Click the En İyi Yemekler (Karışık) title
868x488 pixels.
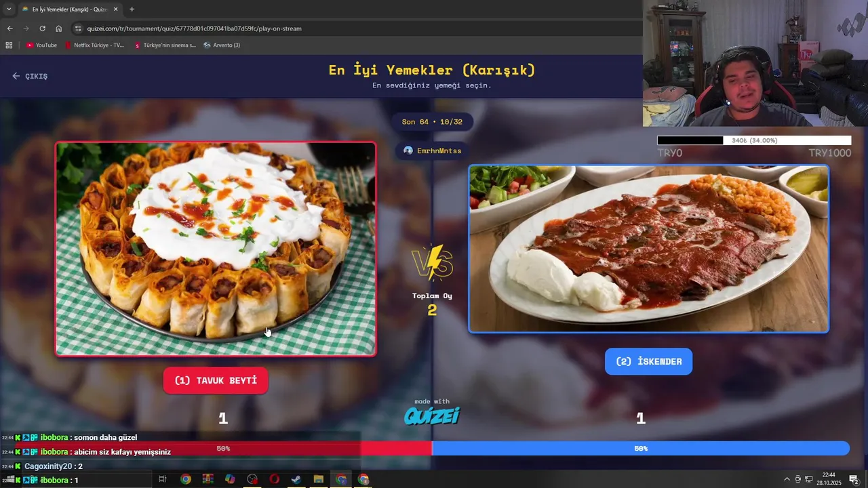pos(432,70)
